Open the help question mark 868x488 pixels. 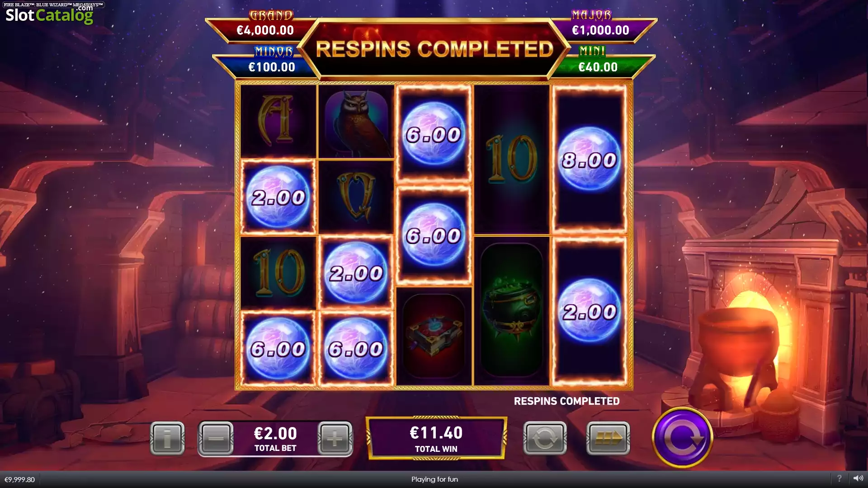(x=839, y=479)
